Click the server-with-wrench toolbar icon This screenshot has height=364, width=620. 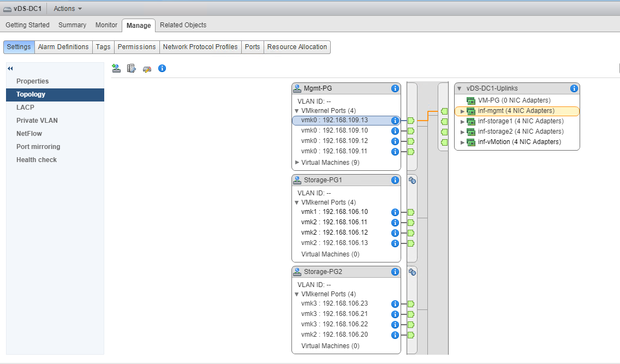click(131, 68)
